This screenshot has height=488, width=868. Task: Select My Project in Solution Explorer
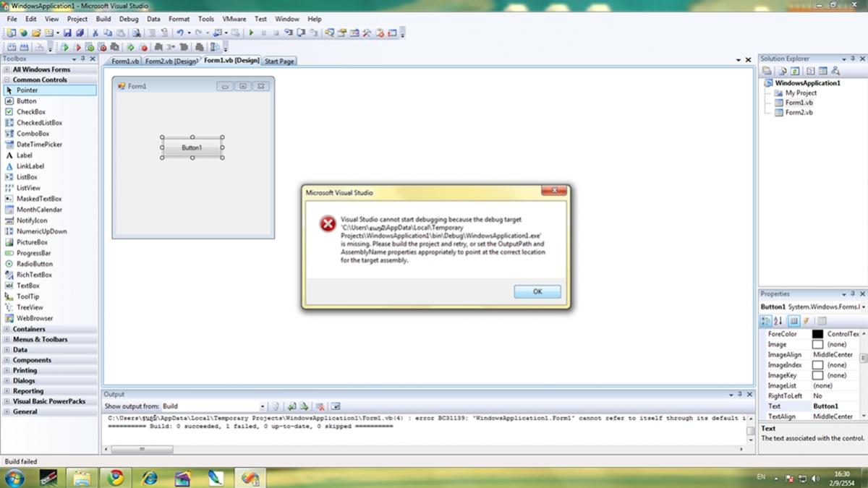[801, 93]
